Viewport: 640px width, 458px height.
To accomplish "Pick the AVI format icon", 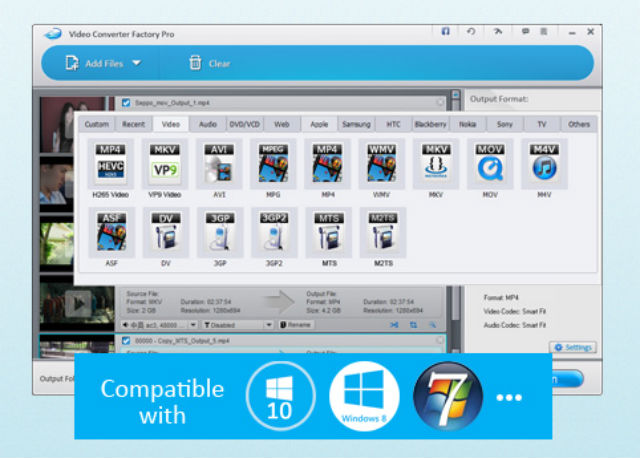I will [x=219, y=164].
